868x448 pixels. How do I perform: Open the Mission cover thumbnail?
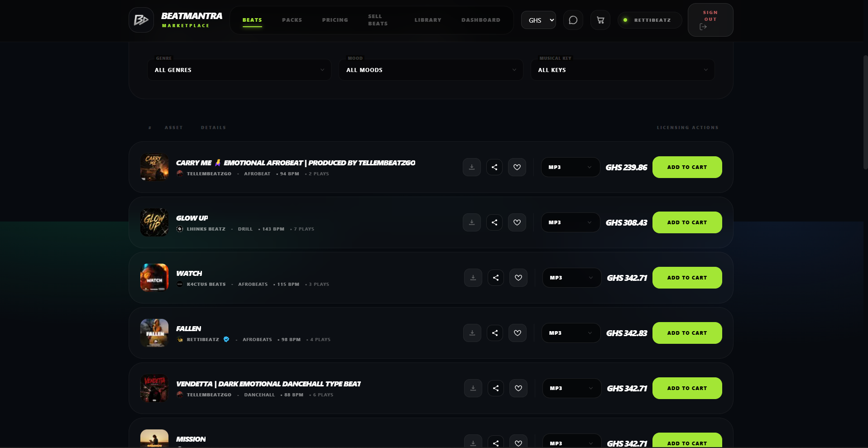[154, 438]
